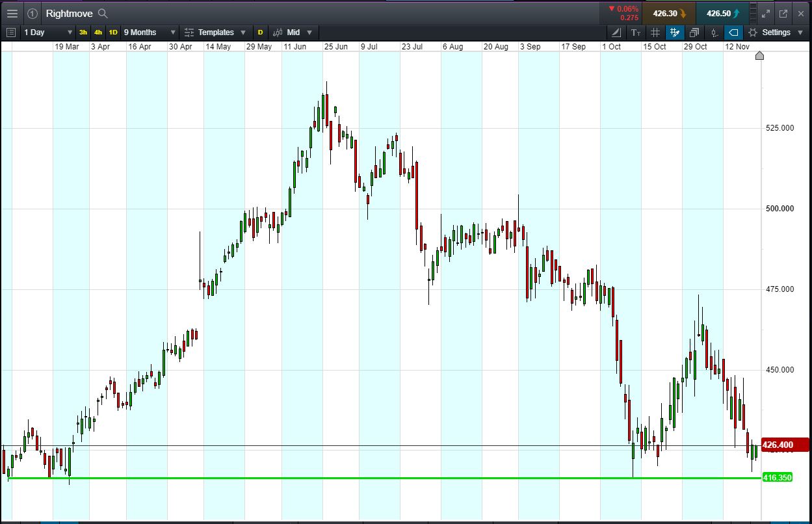
Task: Click the 500.000 price axis label
Action: 780,208
